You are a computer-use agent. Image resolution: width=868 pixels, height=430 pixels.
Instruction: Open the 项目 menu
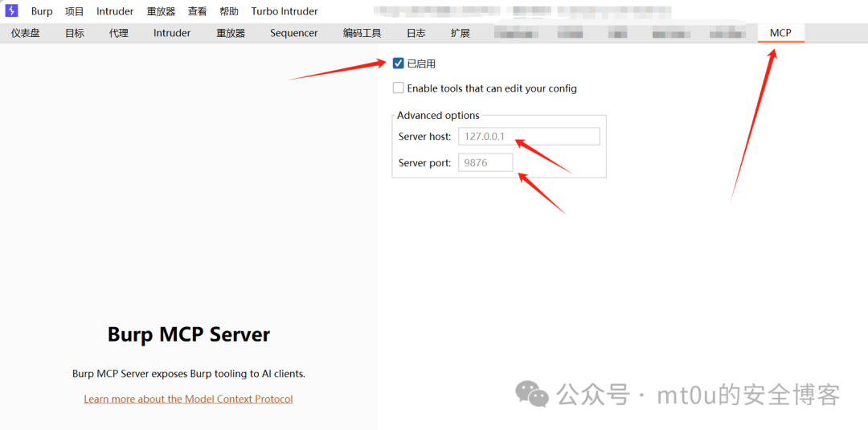[74, 11]
